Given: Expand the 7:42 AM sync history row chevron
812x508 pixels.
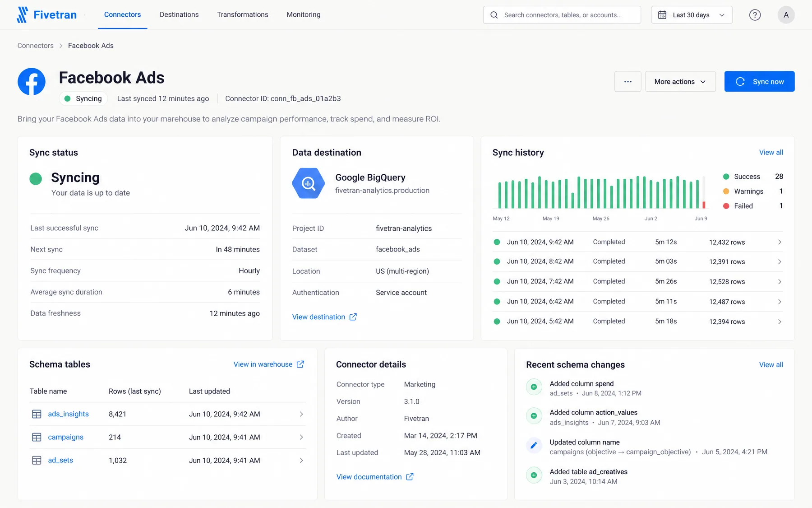Looking at the screenshot, I should [780, 282].
